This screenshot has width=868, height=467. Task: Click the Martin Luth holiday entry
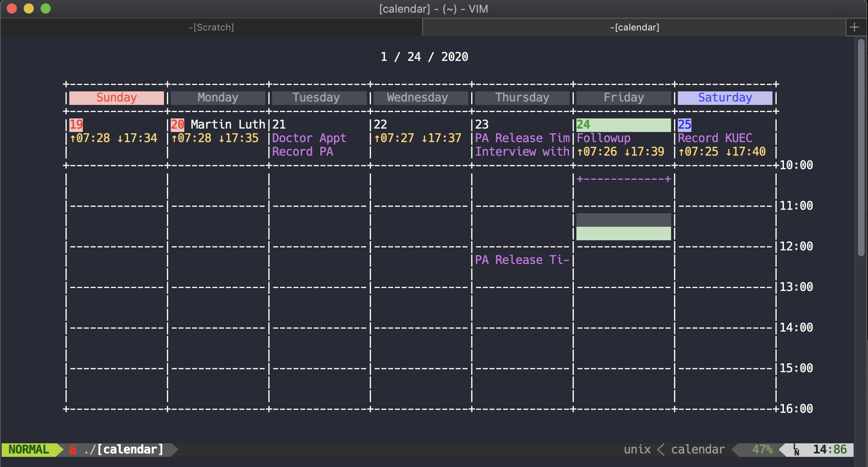click(x=228, y=124)
